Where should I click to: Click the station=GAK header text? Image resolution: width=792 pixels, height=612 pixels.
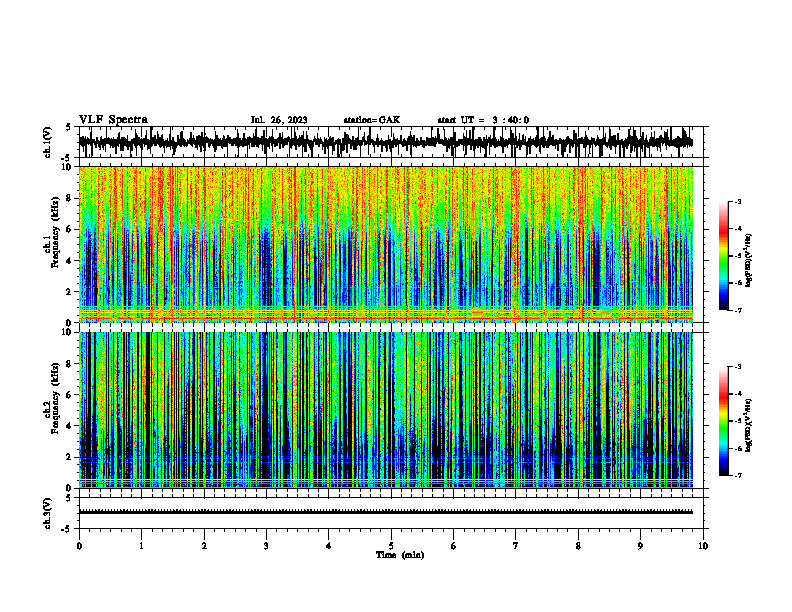372,120
